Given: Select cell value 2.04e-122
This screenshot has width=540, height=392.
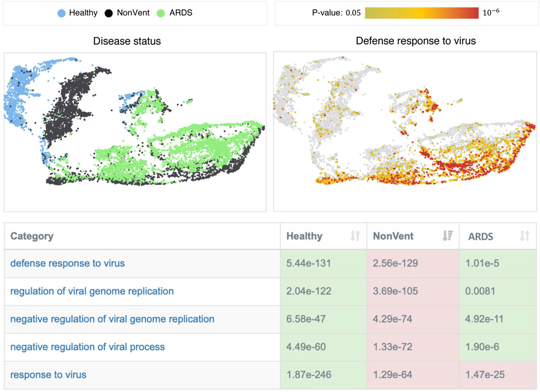Looking at the screenshot, I should [x=309, y=291].
